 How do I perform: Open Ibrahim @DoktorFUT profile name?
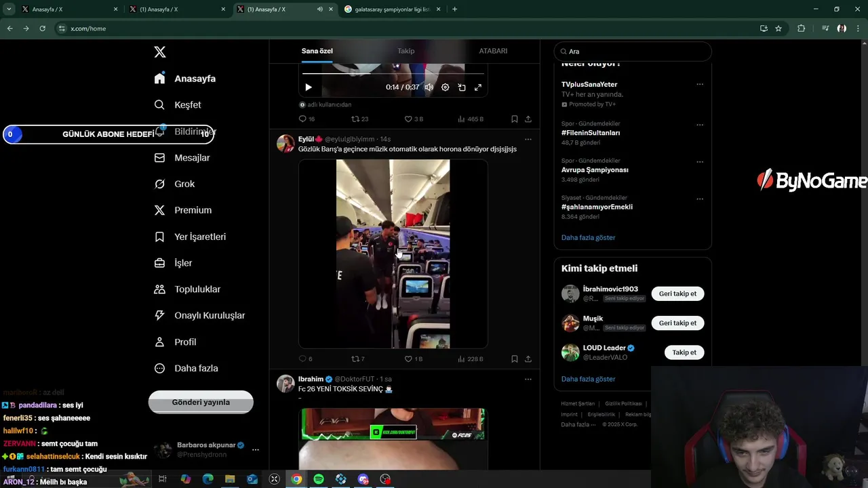pyautogui.click(x=311, y=379)
